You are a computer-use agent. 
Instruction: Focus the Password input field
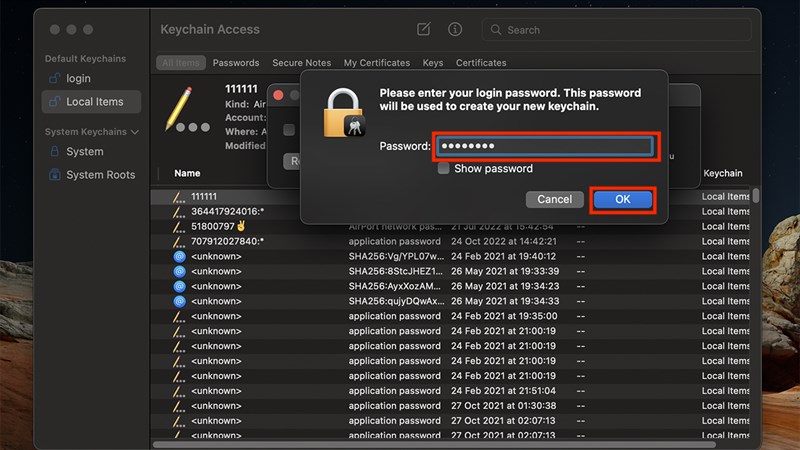point(545,146)
